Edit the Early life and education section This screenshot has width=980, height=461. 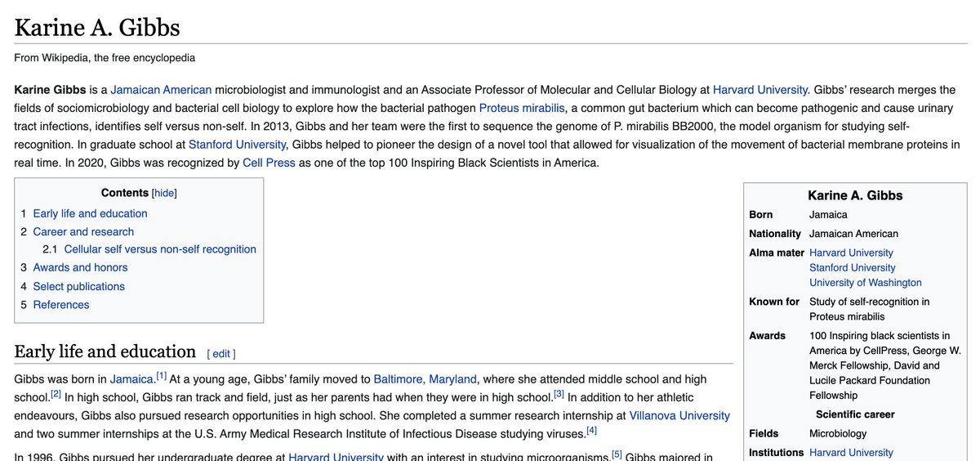[x=221, y=354]
